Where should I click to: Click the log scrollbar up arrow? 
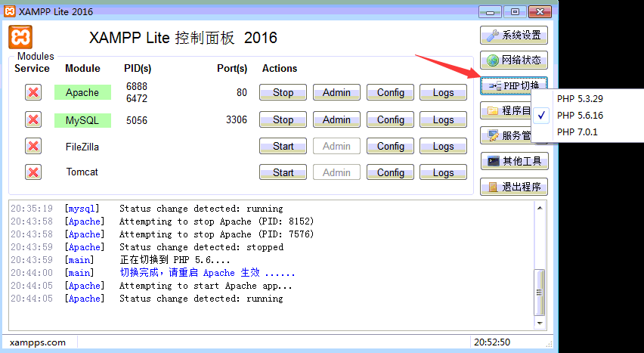540,208
